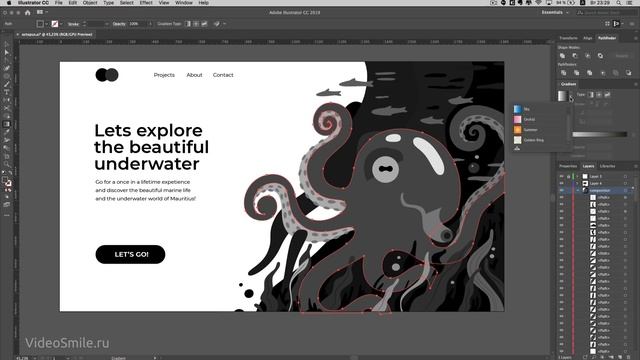Click linear gradient icon in the control bar

pos(188,24)
